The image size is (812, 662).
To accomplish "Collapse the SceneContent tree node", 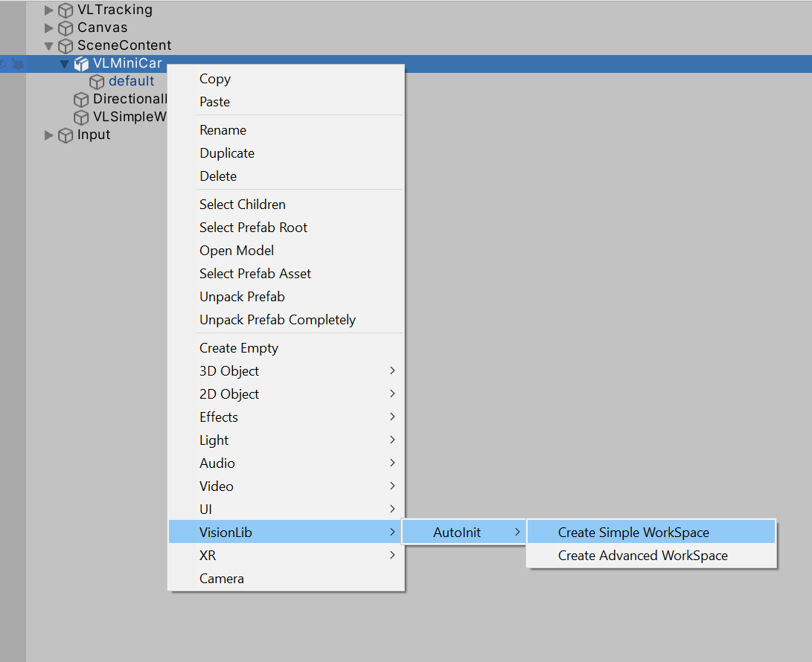I will (x=49, y=46).
